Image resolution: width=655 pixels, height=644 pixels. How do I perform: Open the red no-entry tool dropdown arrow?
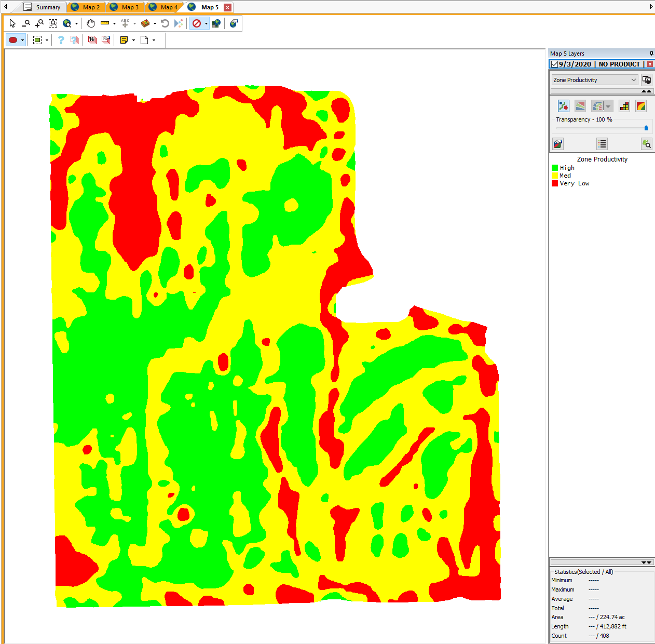pos(206,23)
